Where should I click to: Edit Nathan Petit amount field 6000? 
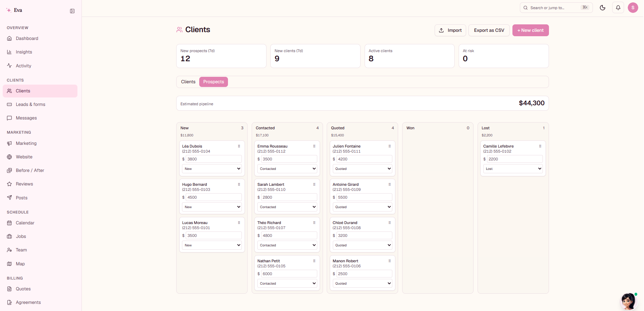[x=289, y=274]
